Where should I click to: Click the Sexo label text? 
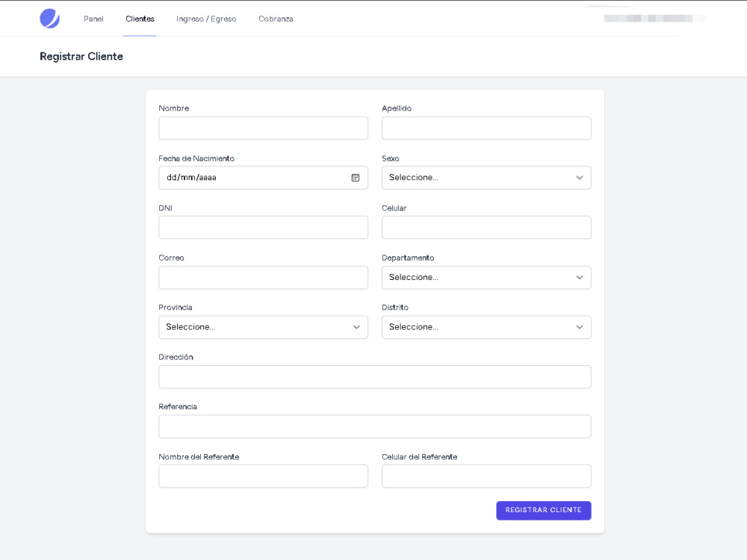(x=390, y=158)
